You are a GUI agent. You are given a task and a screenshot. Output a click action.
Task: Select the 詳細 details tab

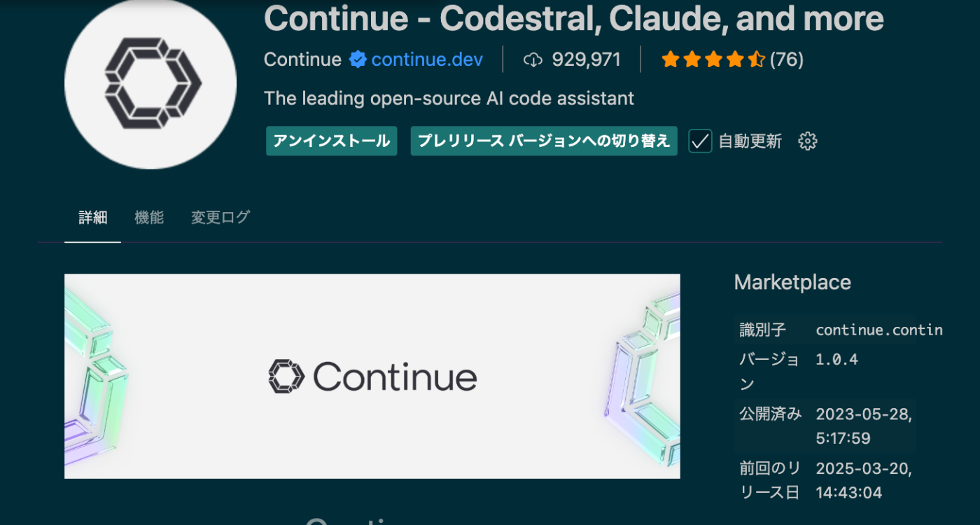point(92,218)
